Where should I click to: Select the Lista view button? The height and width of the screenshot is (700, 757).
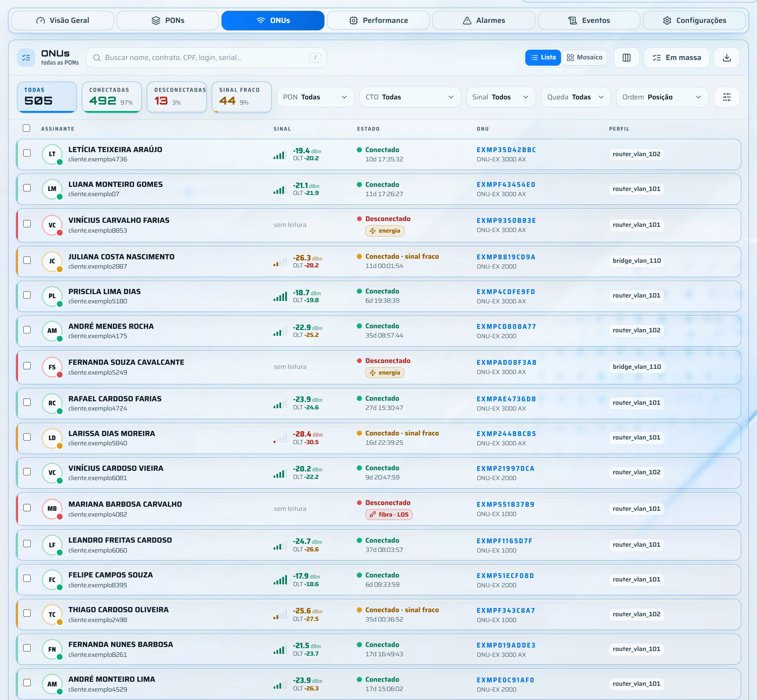543,58
